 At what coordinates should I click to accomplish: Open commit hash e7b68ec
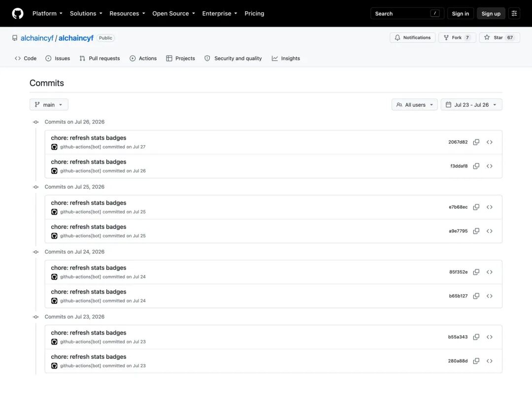tap(458, 207)
